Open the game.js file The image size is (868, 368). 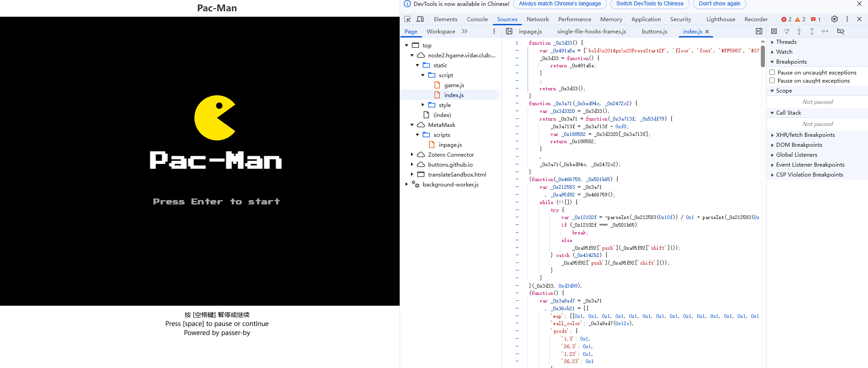(454, 85)
